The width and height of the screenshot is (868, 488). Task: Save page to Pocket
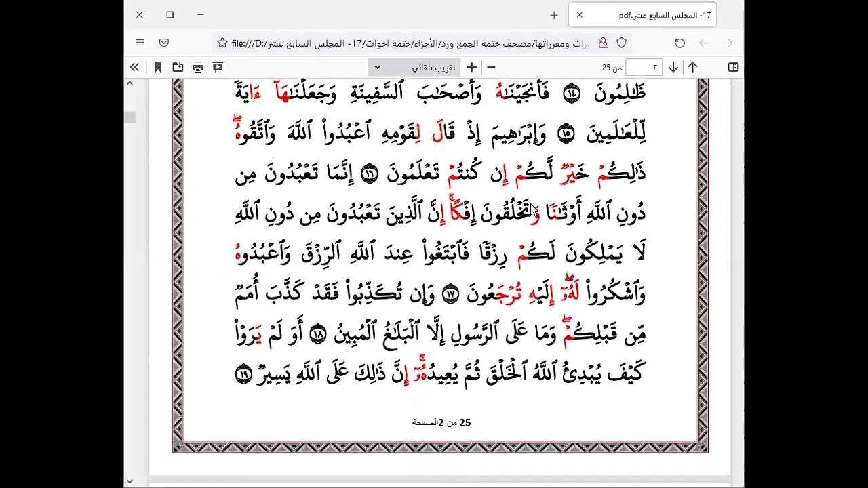click(x=163, y=43)
